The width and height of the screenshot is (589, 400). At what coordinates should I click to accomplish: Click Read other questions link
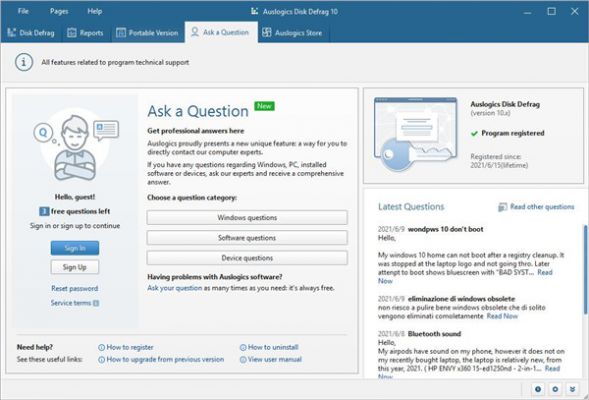542,207
